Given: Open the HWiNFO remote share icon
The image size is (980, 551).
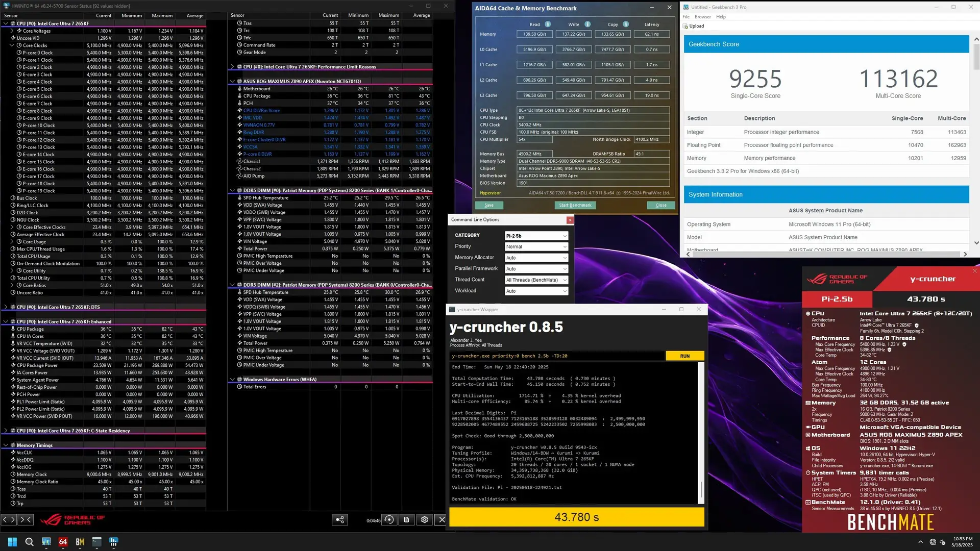Looking at the screenshot, I should [339, 519].
